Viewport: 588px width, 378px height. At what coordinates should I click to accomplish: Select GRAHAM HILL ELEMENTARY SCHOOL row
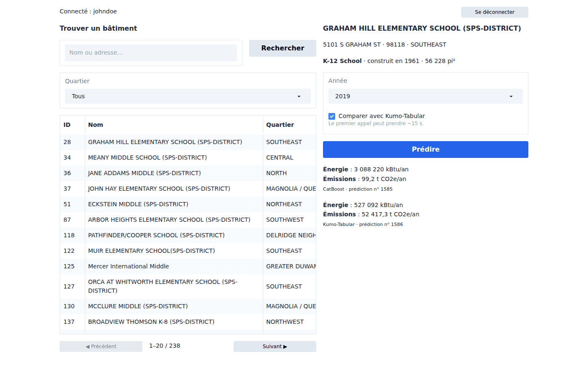click(188, 142)
